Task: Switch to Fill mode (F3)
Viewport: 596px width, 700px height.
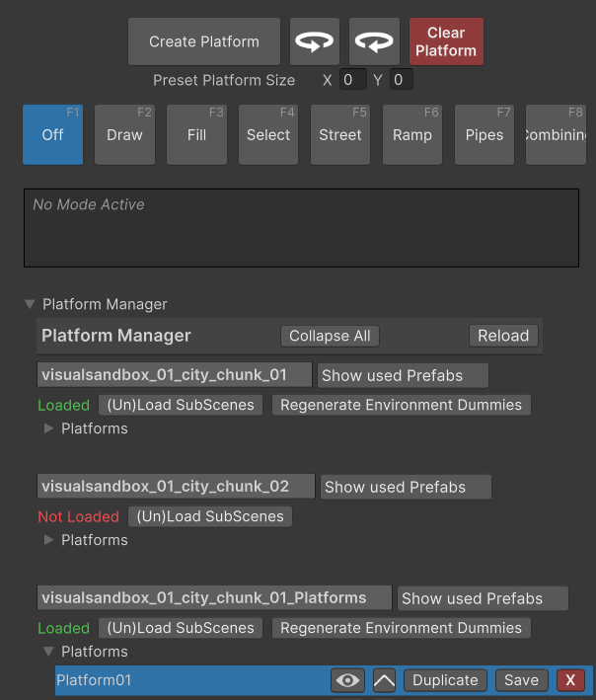Action: coord(196,135)
